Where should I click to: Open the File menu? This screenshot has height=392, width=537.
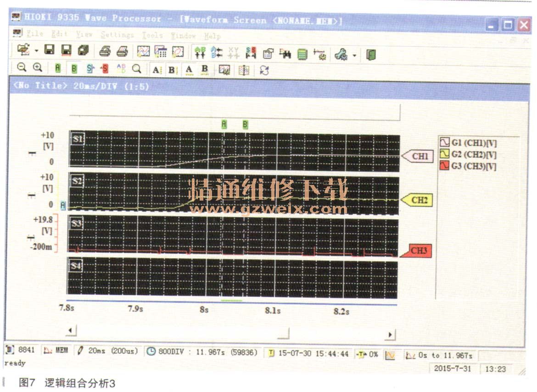(x=35, y=34)
